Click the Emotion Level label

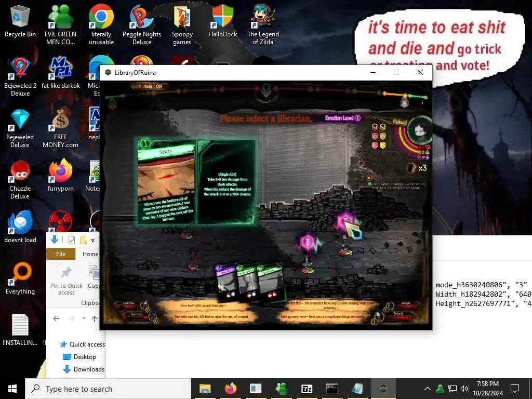(343, 118)
